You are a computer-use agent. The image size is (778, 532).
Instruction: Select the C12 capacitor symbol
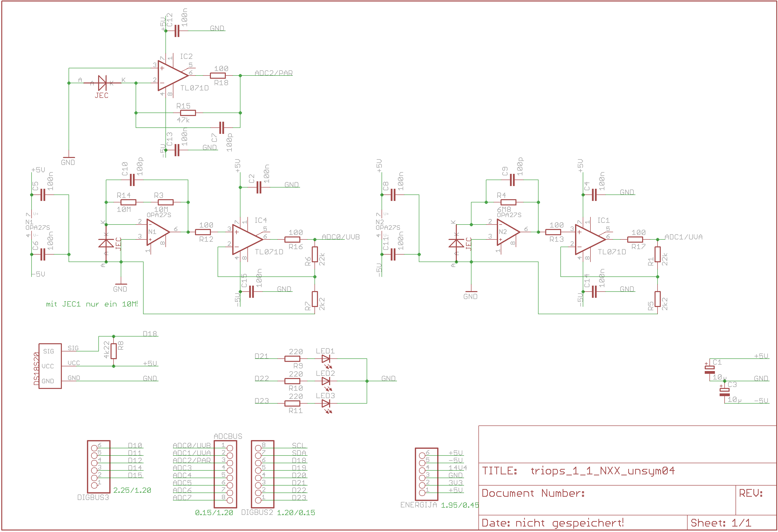point(177,31)
